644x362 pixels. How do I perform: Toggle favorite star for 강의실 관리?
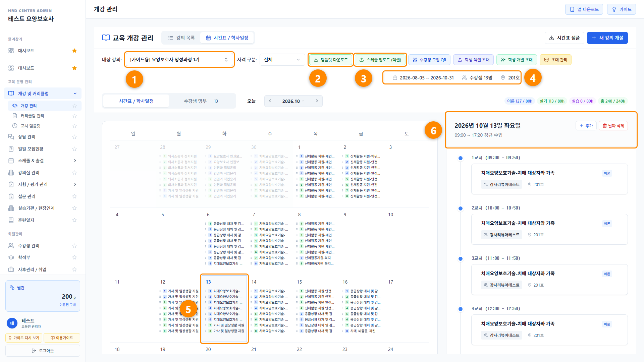74,173
